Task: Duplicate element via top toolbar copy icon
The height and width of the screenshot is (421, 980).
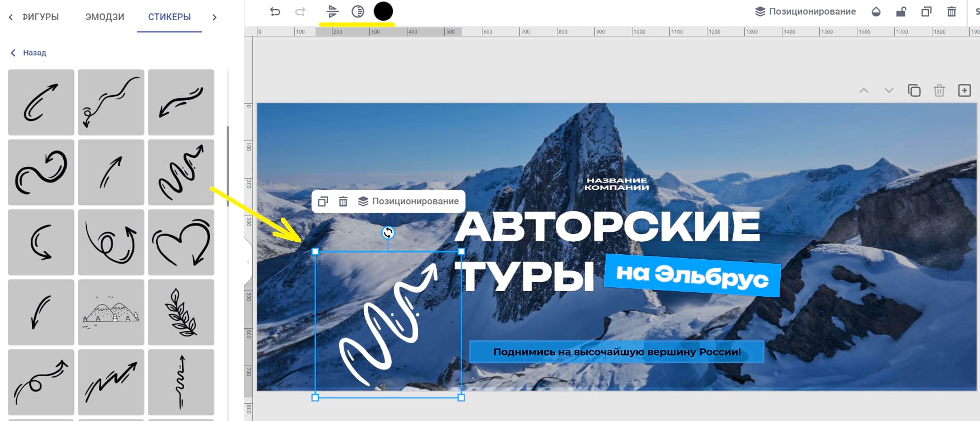Action: click(x=926, y=11)
